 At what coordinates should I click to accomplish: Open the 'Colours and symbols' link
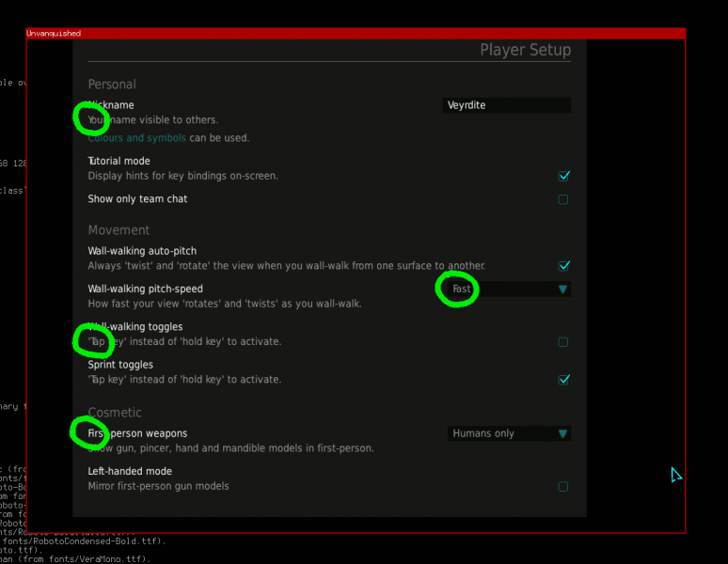click(136, 138)
